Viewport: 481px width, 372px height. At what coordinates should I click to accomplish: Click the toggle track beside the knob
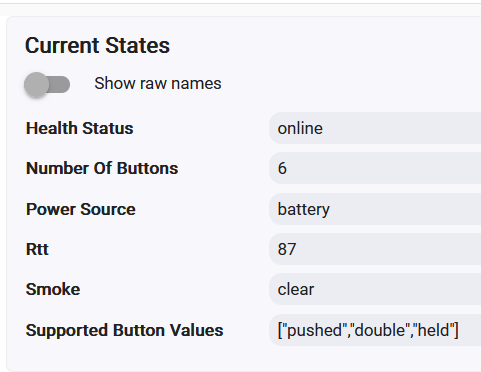60,84
